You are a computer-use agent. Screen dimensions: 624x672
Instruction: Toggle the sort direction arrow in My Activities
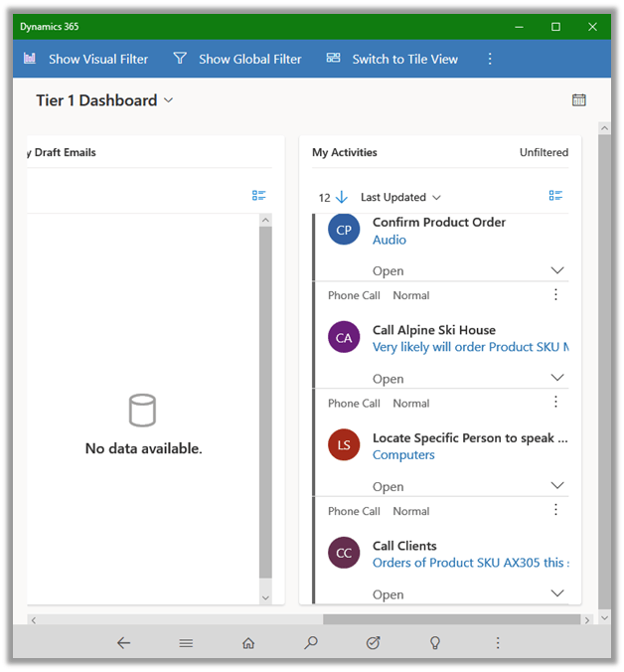[x=342, y=197]
